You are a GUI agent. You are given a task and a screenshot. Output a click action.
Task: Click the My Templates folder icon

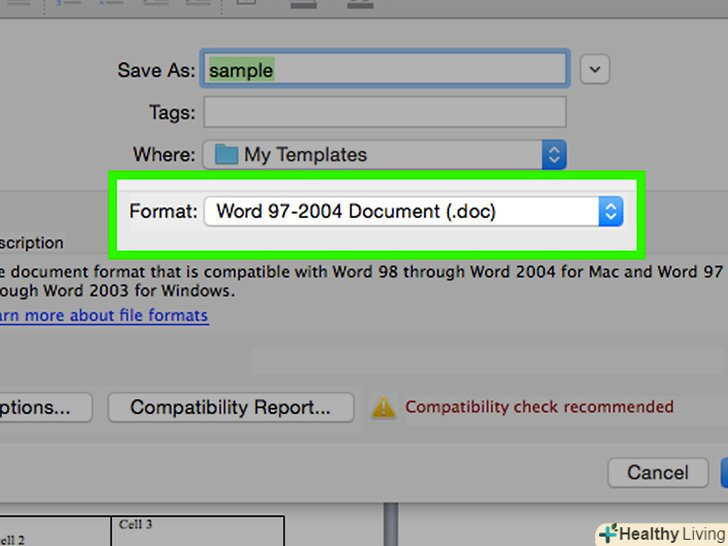(x=226, y=155)
